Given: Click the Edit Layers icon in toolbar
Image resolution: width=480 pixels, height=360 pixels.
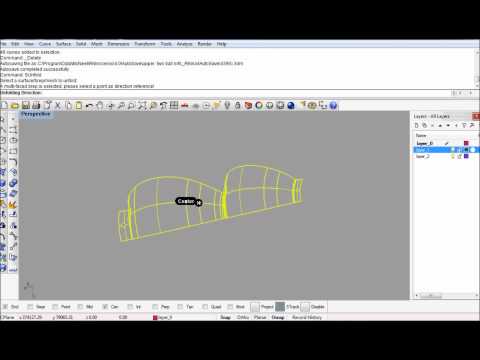Looking at the screenshot, I should pos(248,106).
